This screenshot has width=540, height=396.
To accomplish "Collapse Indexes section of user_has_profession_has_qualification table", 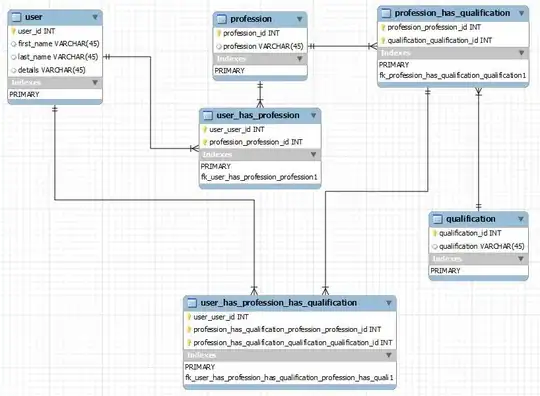I will (389, 355).
